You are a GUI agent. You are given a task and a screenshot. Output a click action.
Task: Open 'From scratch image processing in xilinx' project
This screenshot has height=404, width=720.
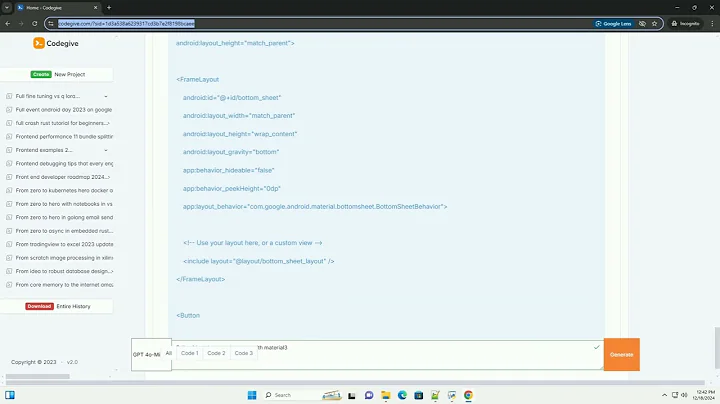(x=64, y=258)
